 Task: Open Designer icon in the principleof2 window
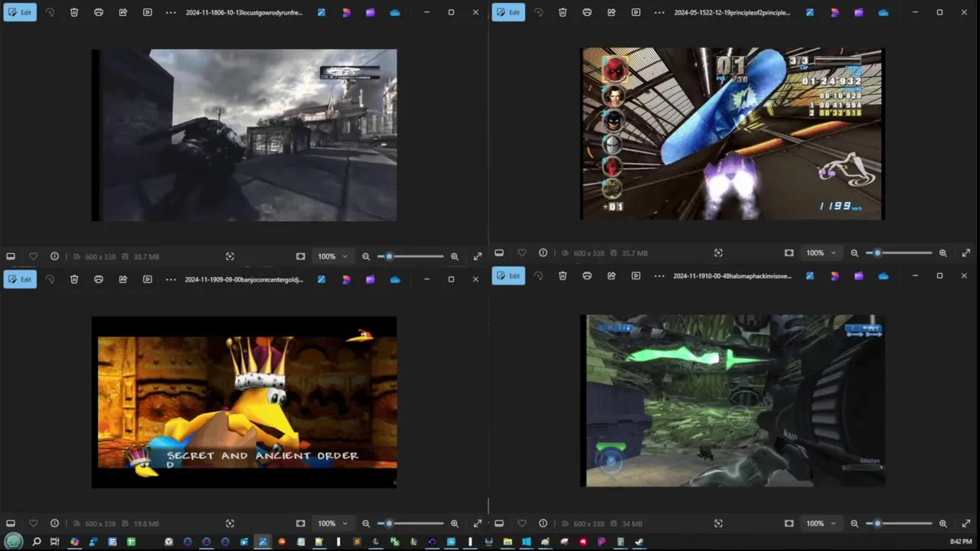(835, 12)
